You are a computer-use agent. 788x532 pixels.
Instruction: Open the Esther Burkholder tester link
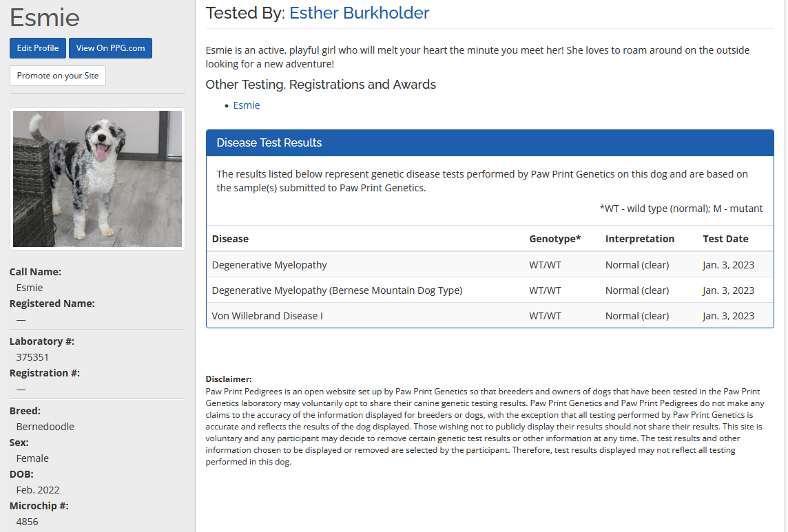pos(359,12)
